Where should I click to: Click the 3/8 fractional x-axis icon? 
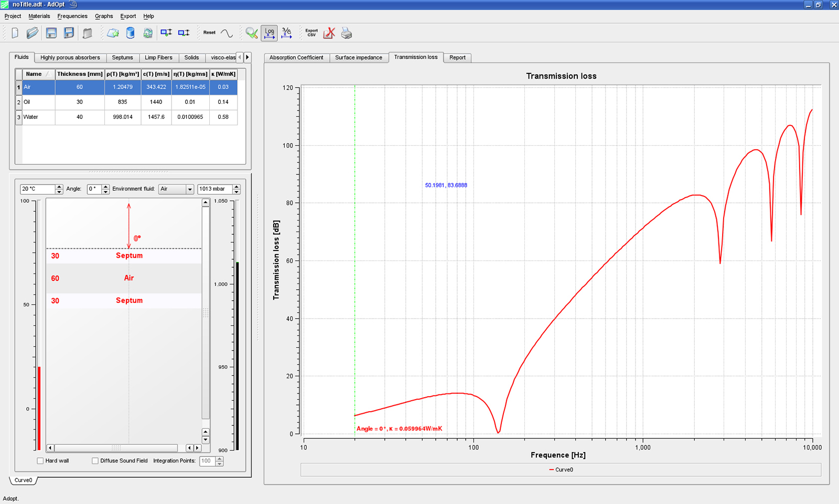coord(287,33)
